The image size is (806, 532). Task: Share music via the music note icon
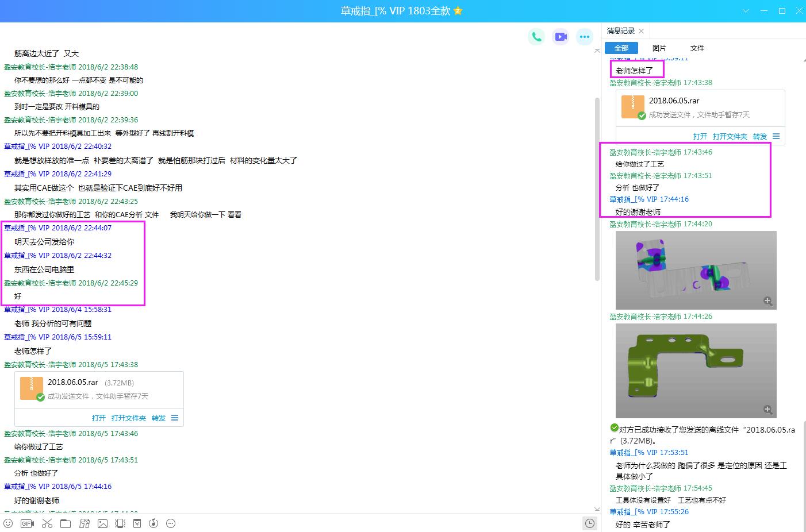coord(153,523)
